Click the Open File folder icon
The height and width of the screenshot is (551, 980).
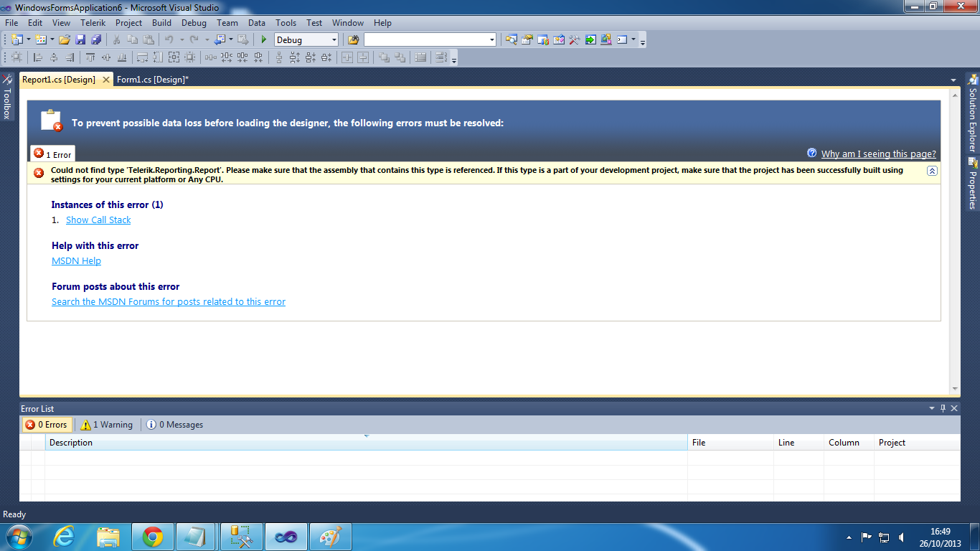(65, 40)
